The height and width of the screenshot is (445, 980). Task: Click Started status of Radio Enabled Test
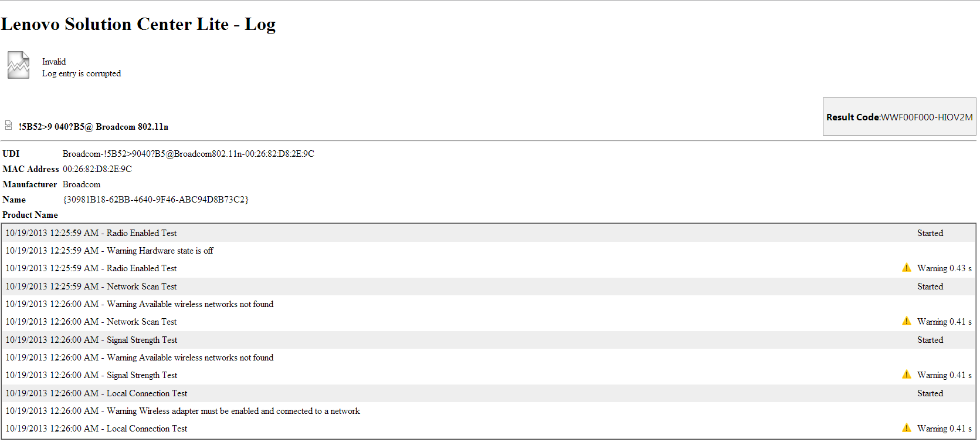point(930,233)
